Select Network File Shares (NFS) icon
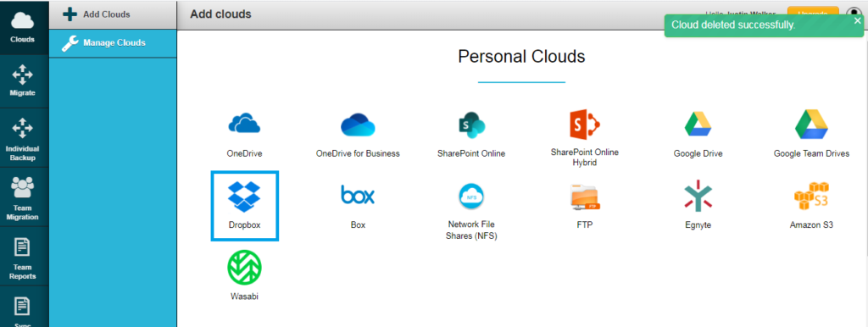 click(x=471, y=197)
